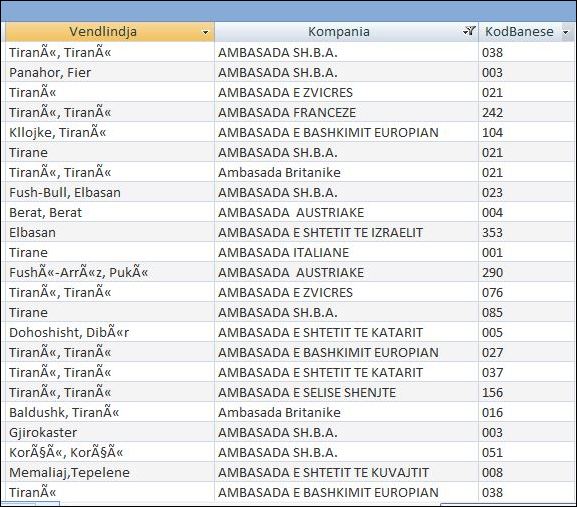Select the Vendlindja column header
The height and width of the screenshot is (507, 577).
(110, 32)
